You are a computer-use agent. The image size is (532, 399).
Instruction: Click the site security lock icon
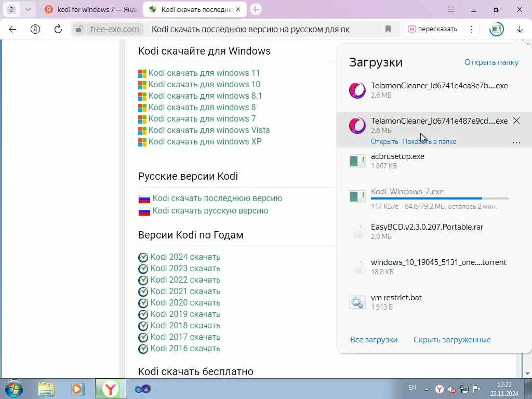(79, 29)
